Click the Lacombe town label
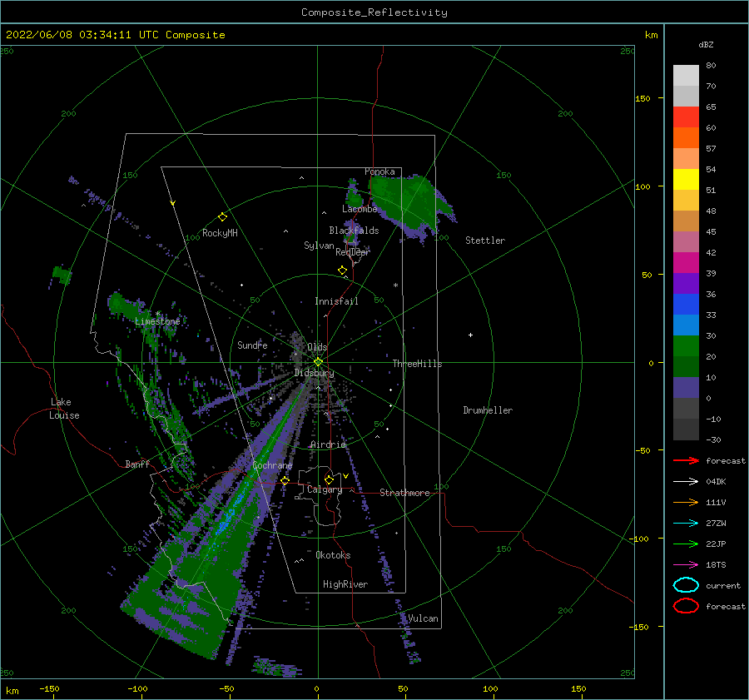749x700 pixels. coord(360,209)
